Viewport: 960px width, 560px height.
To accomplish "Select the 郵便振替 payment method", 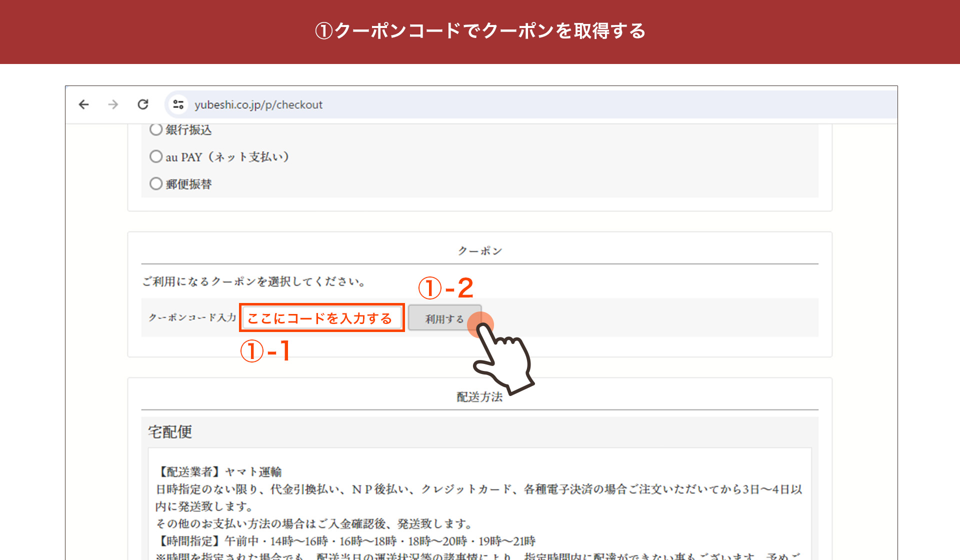I will pos(155,183).
